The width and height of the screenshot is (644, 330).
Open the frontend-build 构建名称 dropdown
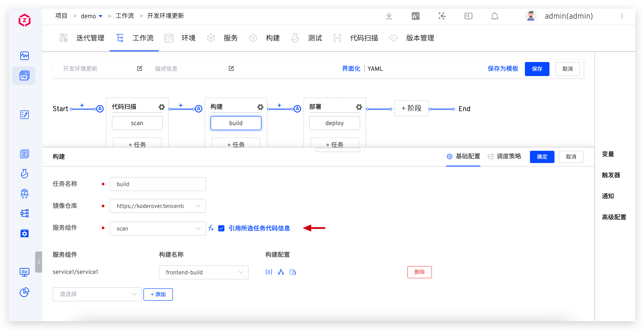click(x=204, y=272)
